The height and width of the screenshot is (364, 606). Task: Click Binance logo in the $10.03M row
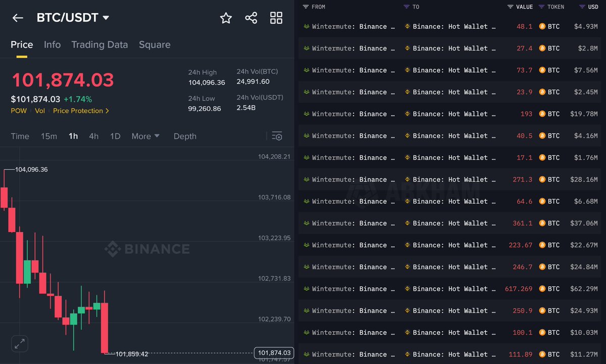tap(407, 332)
